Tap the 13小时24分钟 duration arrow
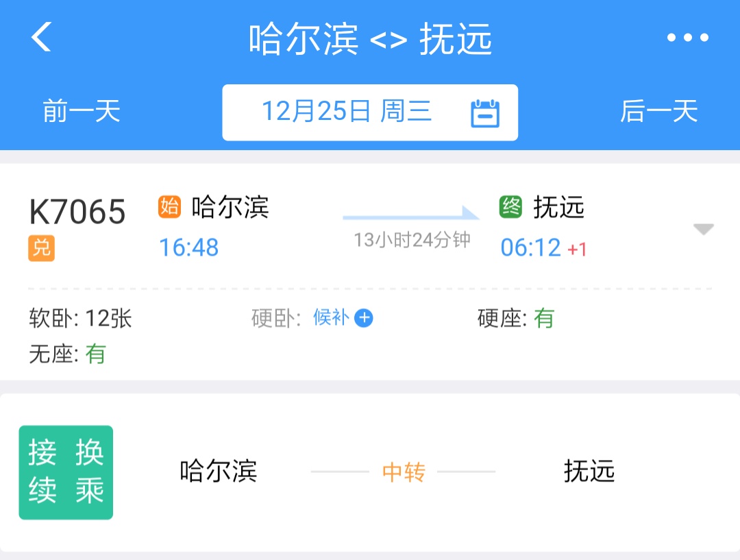The width and height of the screenshot is (740, 560). [x=411, y=216]
